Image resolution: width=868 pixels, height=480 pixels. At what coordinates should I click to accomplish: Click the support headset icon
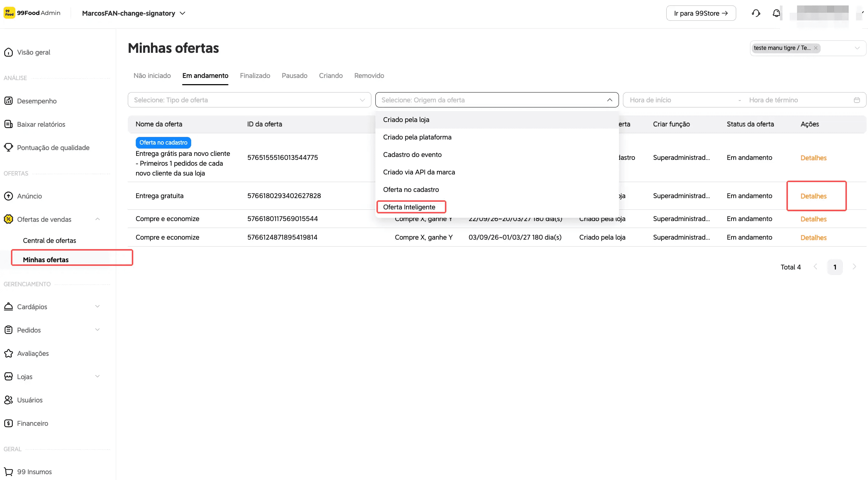click(x=756, y=13)
